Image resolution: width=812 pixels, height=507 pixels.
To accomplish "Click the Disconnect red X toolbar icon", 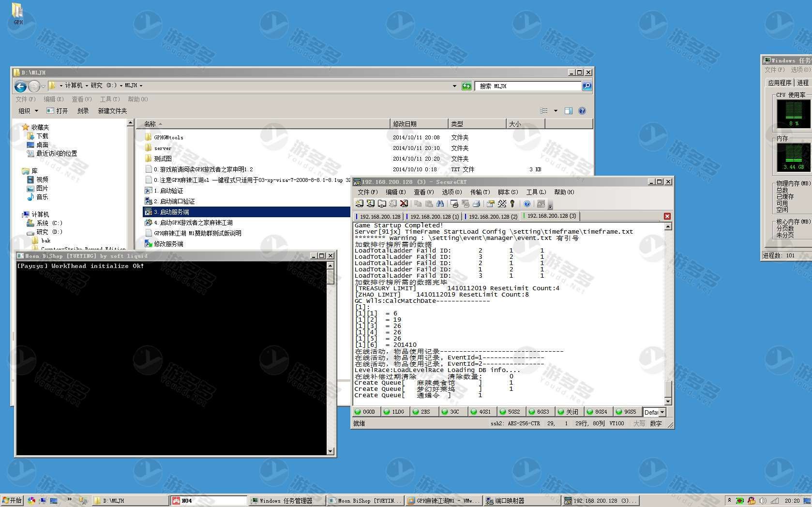I will (404, 204).
